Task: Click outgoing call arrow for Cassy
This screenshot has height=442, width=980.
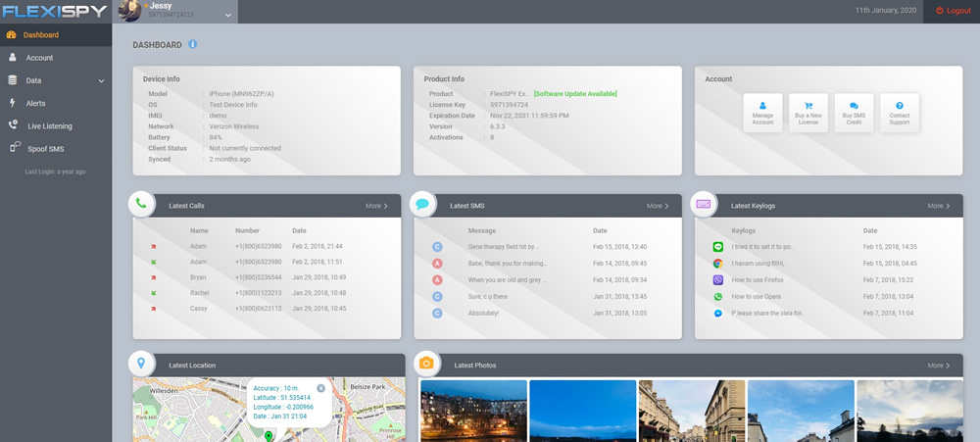Action: (153, 308)
